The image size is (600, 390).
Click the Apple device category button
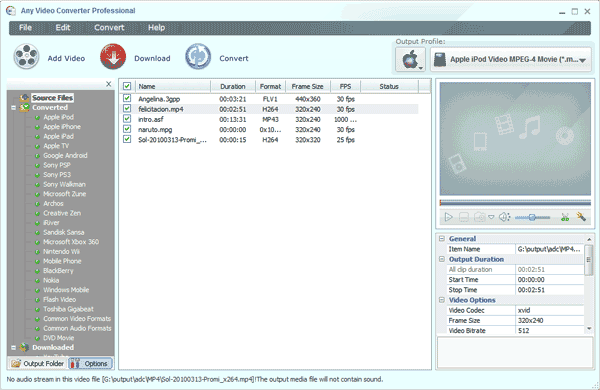tap(411, 60)
